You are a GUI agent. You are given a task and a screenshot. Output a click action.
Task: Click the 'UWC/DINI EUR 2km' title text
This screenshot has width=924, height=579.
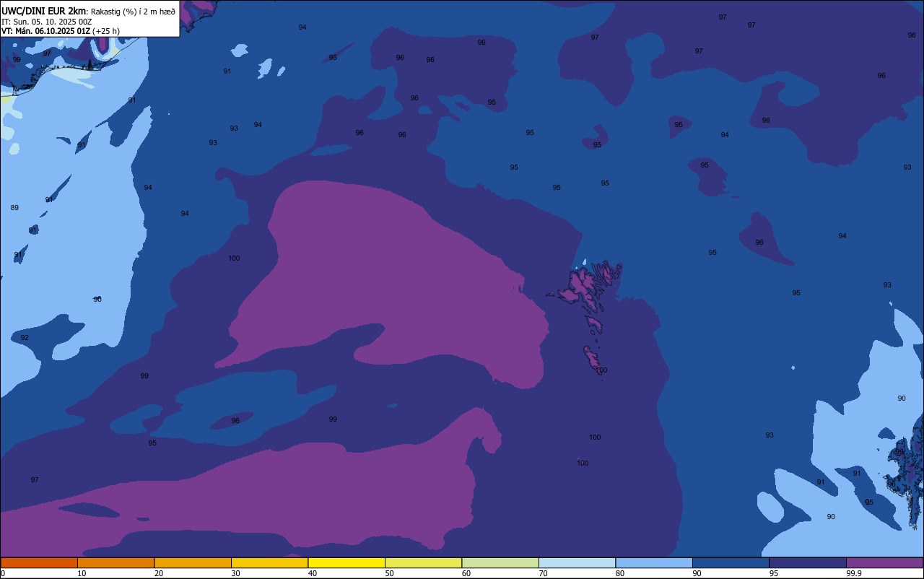(43, 11)
